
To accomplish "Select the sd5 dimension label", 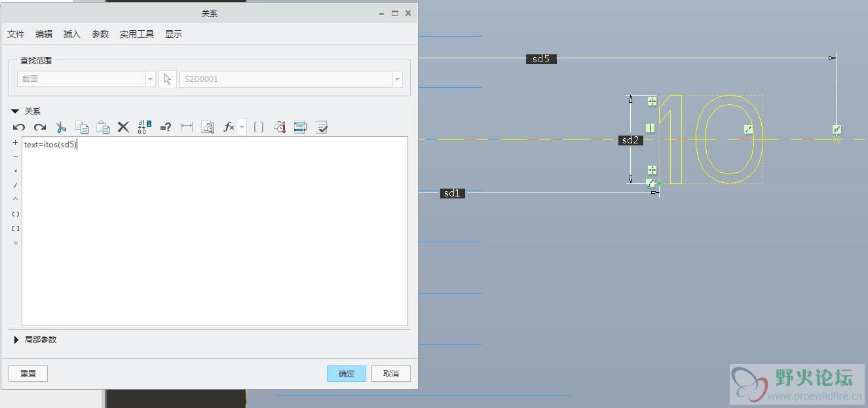I will pyautogui.click(x=541, y=59).
